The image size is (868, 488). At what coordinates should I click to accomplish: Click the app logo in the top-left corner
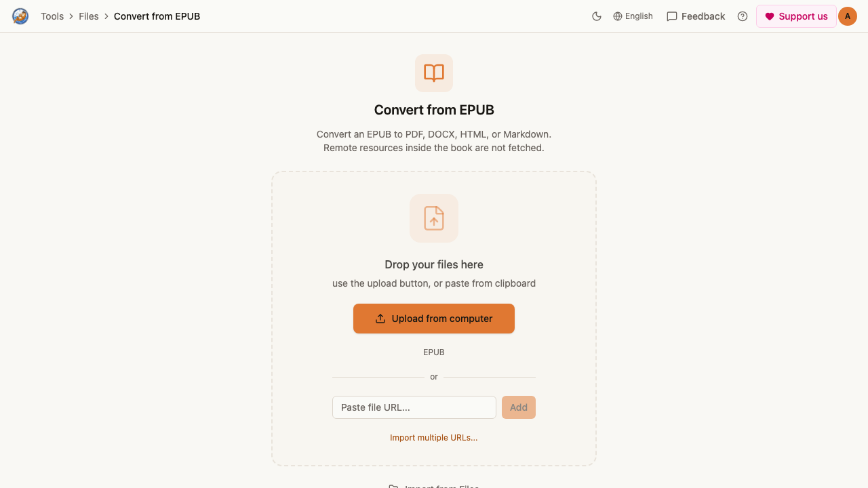[20, 16]
